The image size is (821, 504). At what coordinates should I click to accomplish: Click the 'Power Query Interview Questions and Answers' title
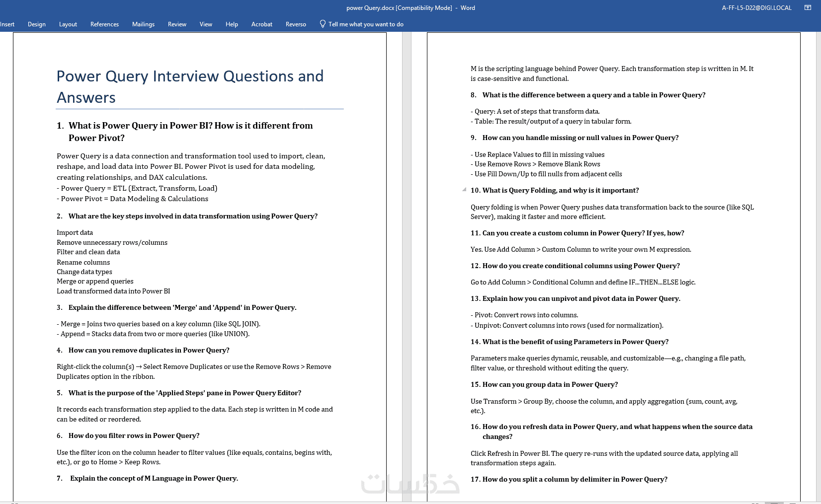point(190,86)
